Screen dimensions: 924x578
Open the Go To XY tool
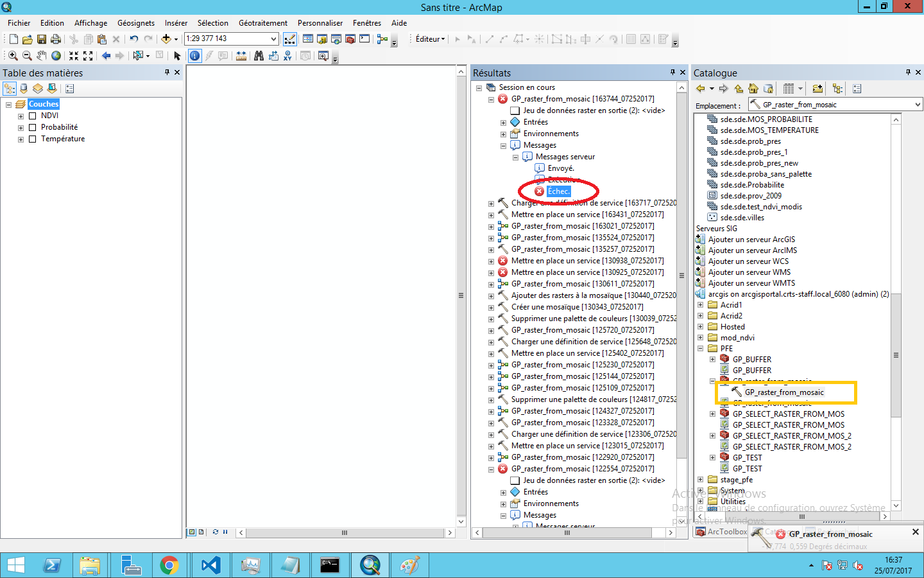[288, 56]
